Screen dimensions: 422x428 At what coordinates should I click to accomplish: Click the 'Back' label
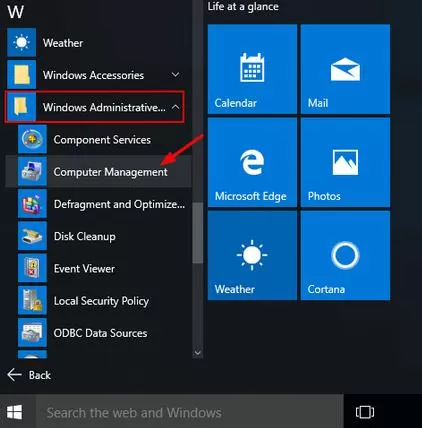pyautogui.click(x=40, y=375)
